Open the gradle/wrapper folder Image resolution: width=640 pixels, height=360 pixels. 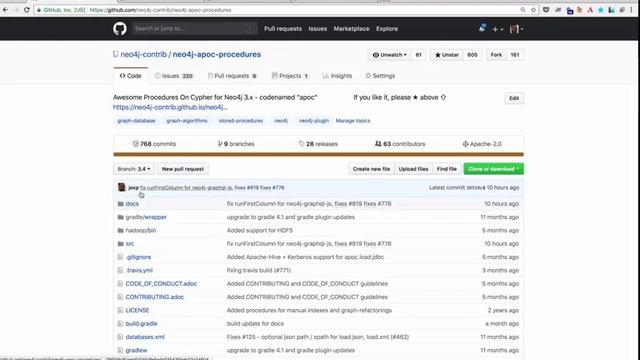[x=146, y=217]
